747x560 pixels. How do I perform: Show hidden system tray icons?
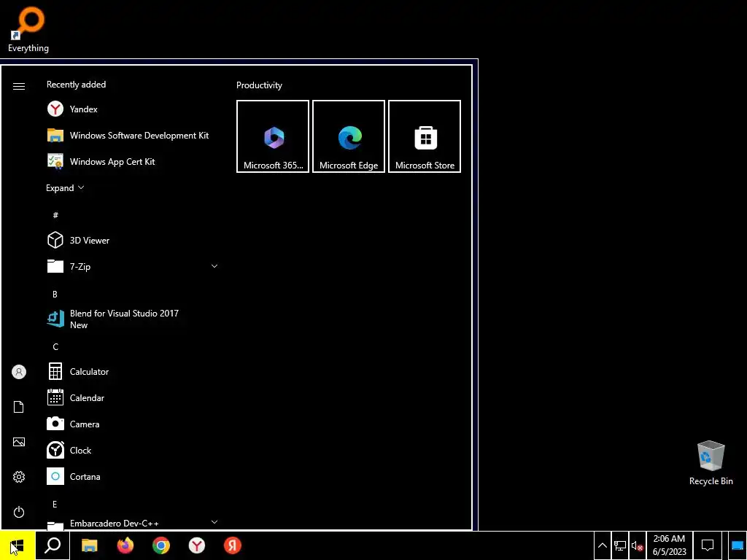(602, 545)
